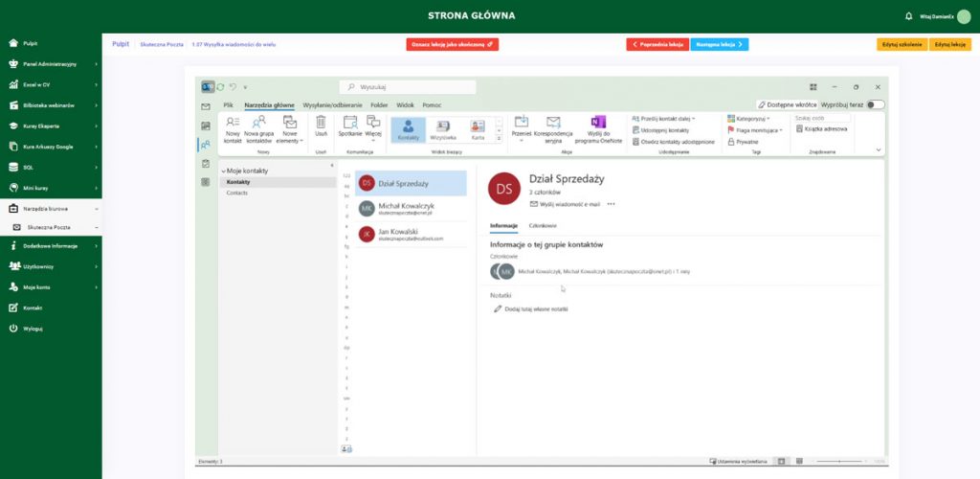The width and height of the screenshot is (980, 479).
Task: Collapse the Moje kontakty tree
Action: click(x=223, y=171)
